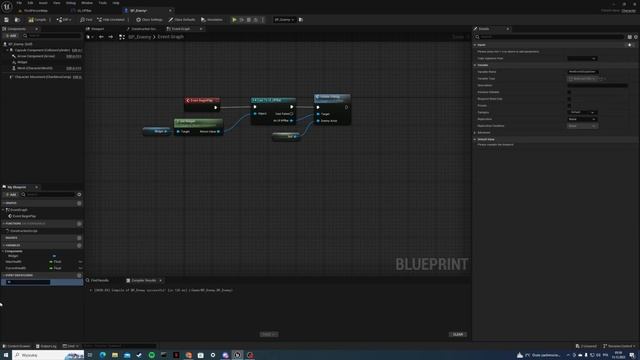Add event dispatcher with plus icon
Image resolution: width=640 pixels, height=360 pixels.
tap(79, 276)
